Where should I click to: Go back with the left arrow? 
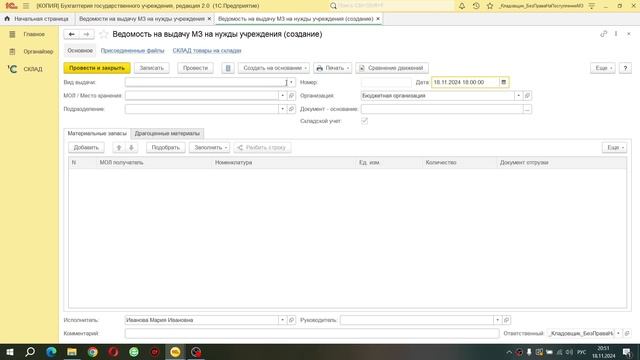pos(71,34)
